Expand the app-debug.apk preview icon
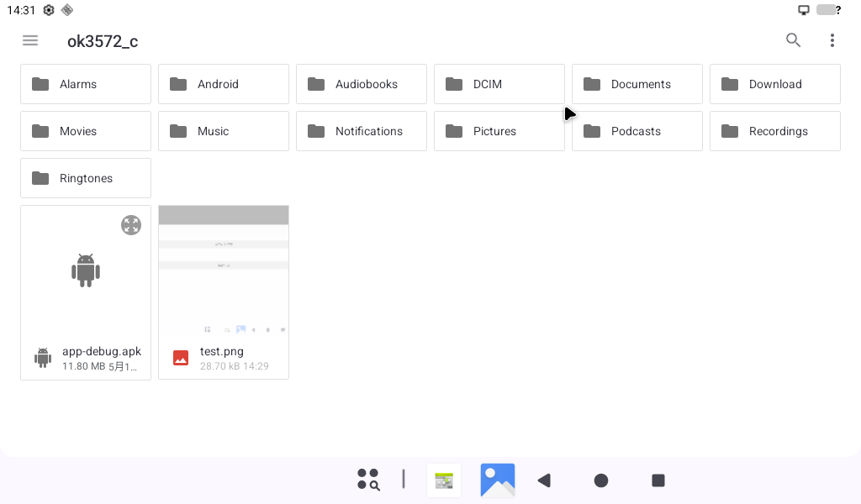This screenshot has width=861, height=504. 131,225
